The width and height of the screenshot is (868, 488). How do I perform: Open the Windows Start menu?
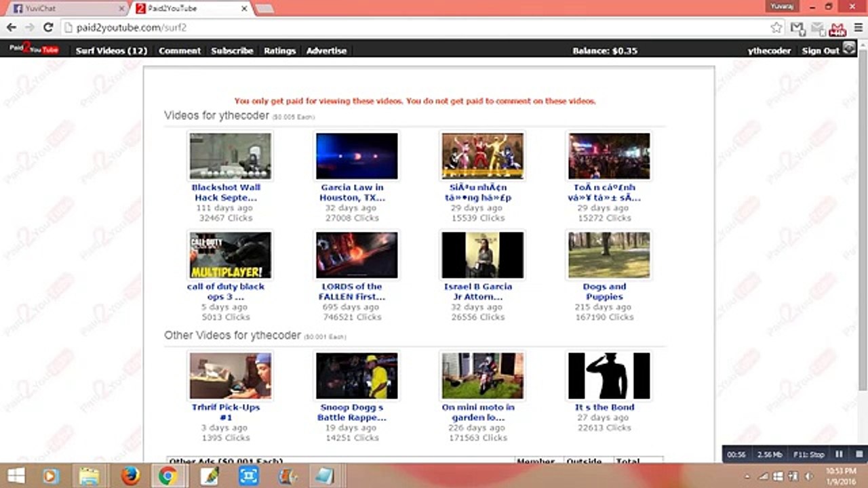tap(16, 476)
